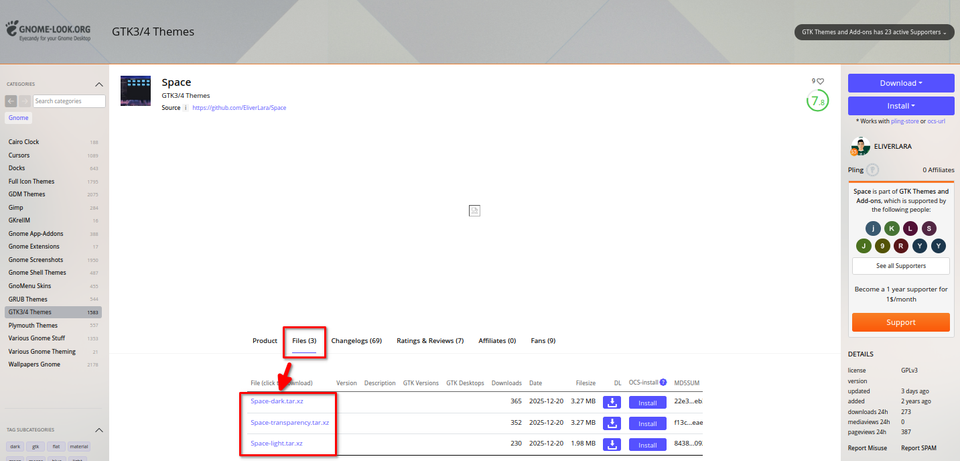Click the heart icon to become a fan
Screen dimensions: 960x461
point(820,81)
